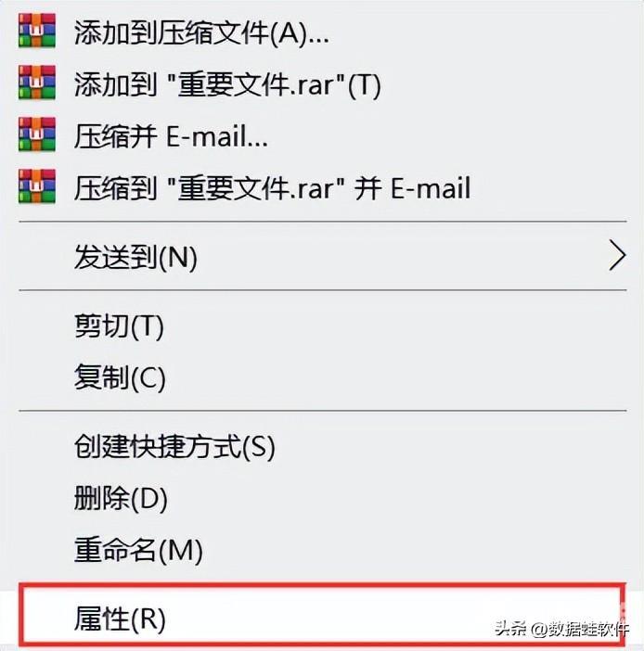Click the red highlight frame around 属性
This screenshot has height=651, width=644.
pyautogui.click(x=322, y=617)
